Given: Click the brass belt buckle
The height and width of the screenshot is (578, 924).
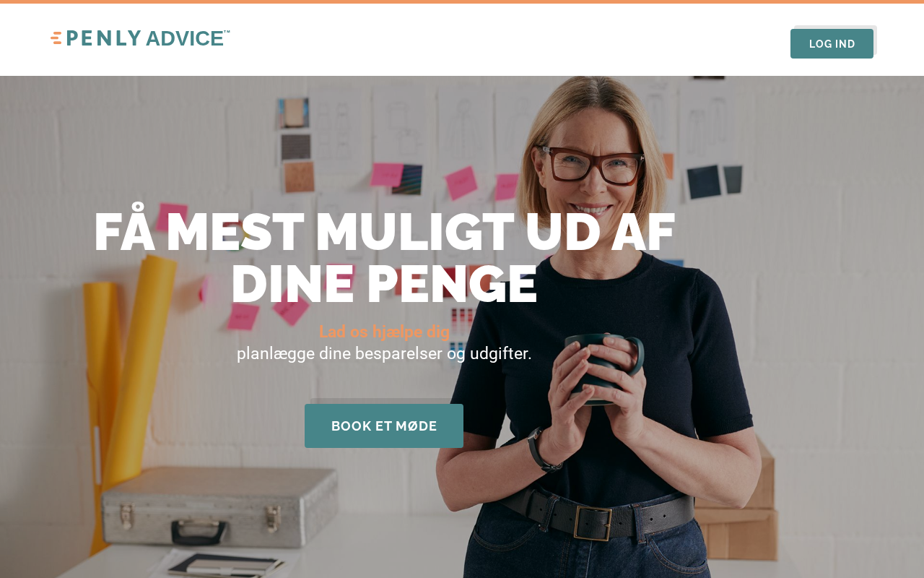Looking at the screenshot, I should [593, 522].
